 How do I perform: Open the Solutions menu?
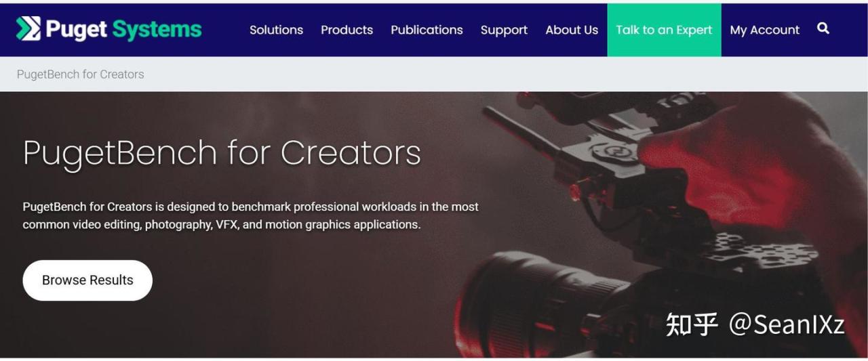click(x=276, y=30)
